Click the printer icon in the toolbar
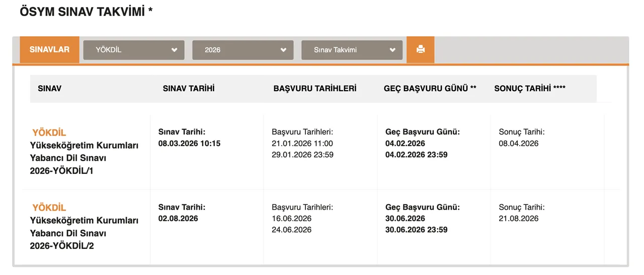Image resolution: width=644 pixels, height=275 pixels. (421, 49)
